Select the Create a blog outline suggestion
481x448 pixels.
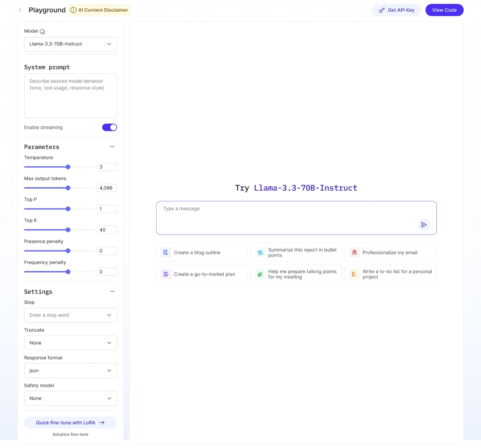coord(202,253)
